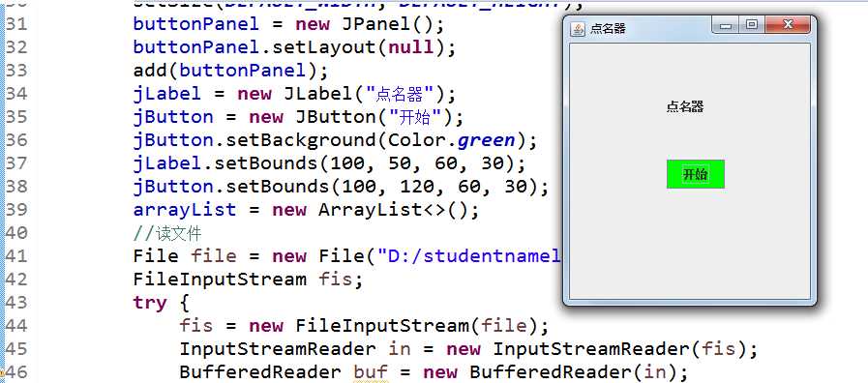
Task: Select line number 42 in the gutter
Action: [16, 280]
